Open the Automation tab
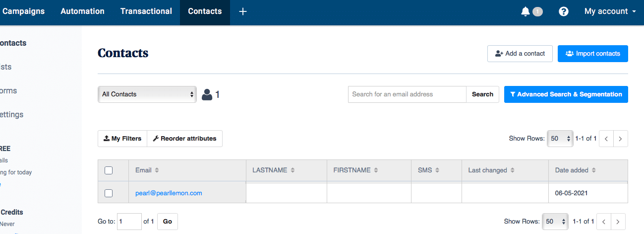 coord(82,11)
